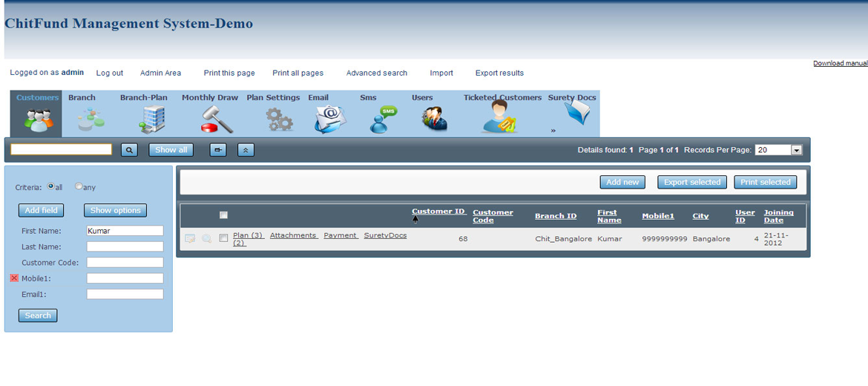Sort table by Customer ID column

click(438, 212)
